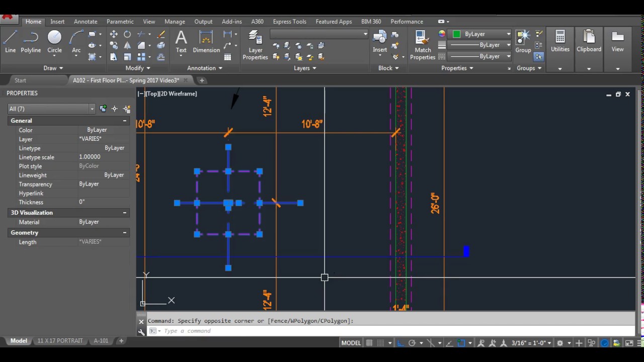Switch to the Insert ribbon tab
Image resolution: width=644 pixels, height=362 pixels.
(57, 22)
